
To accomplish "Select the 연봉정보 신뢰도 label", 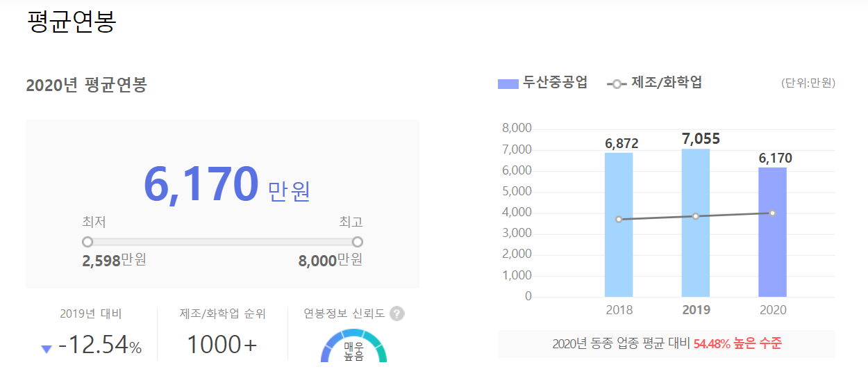I will point(344,314).
